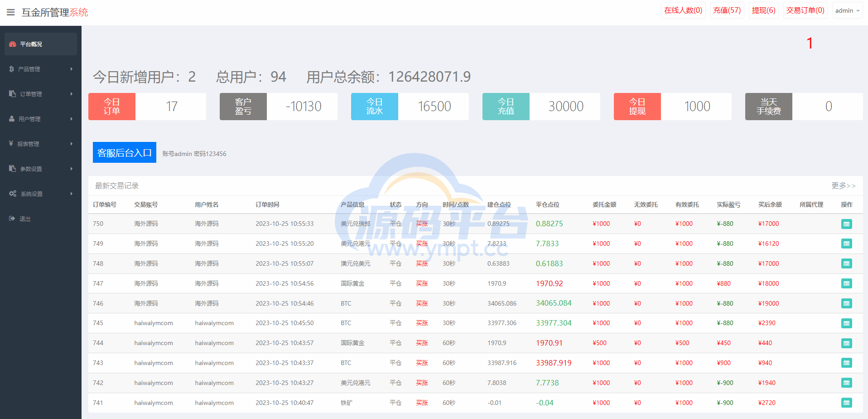Click the 最新交易记录 panel heading
The width and height of the screenshot is (868, 419).
coord(117,185)
